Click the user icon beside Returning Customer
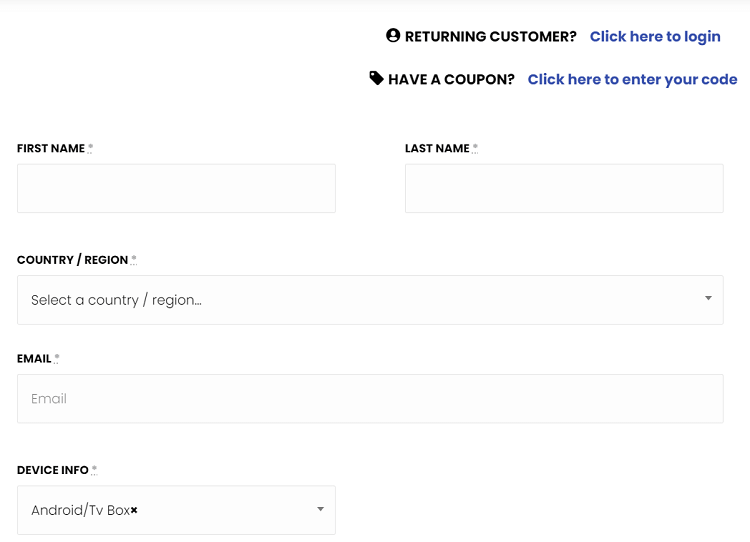The width and height of the screenshot is (750, 542). coord(393,36)
